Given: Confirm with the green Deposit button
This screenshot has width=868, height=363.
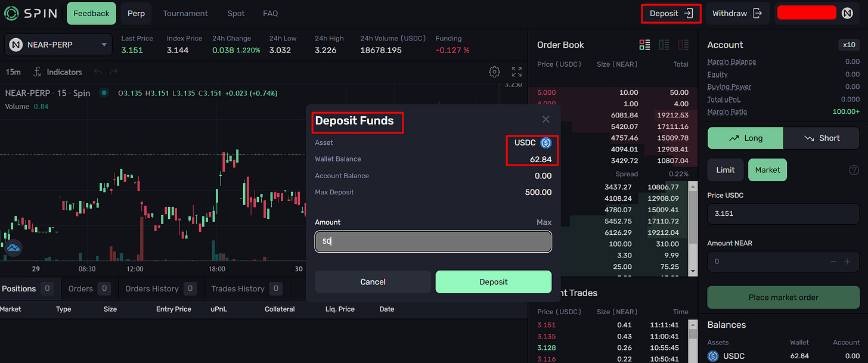Looking at the screenshot, I should tap(493, 282).
